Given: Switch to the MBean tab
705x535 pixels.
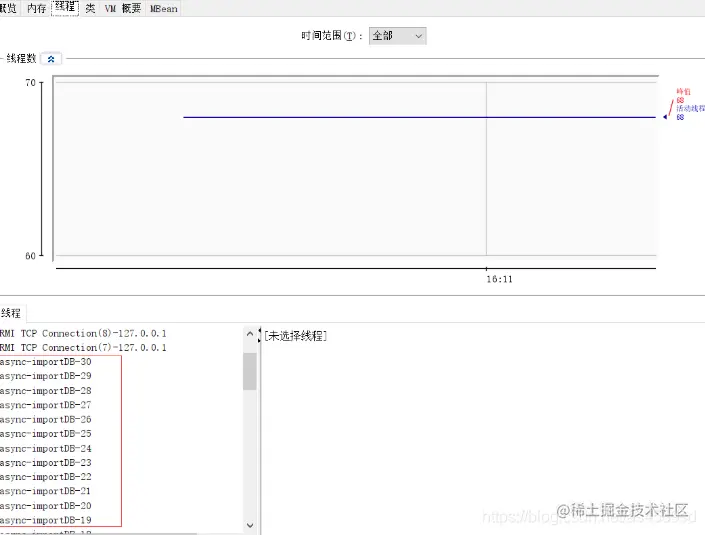Looking at the screenshot, I should [164, 8].
